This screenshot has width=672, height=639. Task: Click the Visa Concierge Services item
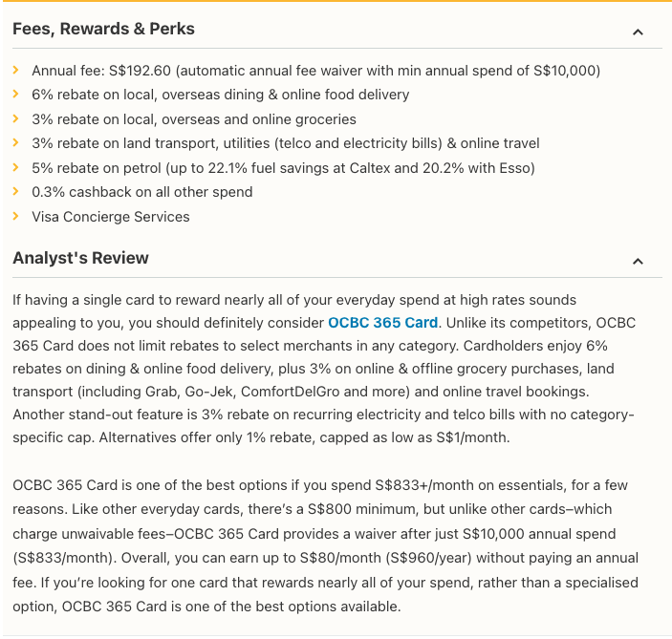pos(111,217)
